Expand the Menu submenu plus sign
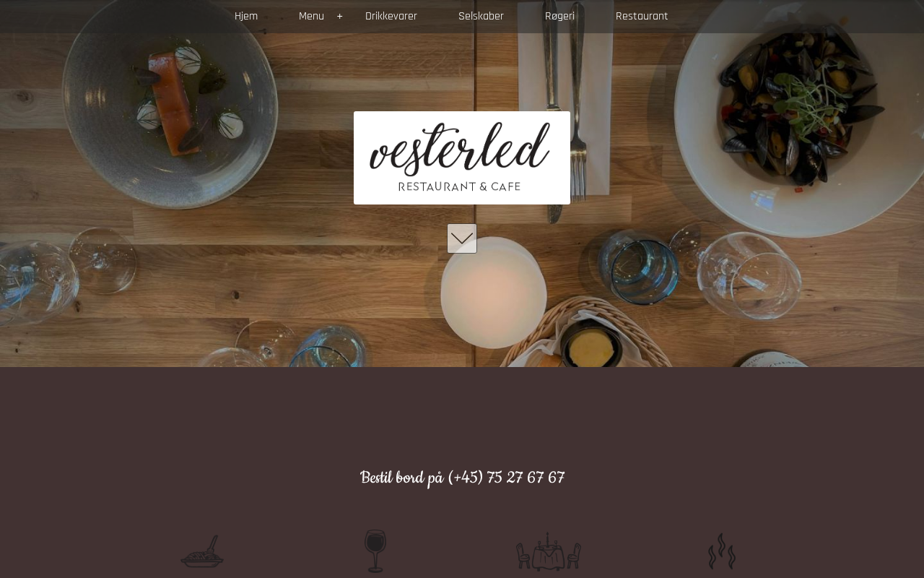 (x=340, y=17)
